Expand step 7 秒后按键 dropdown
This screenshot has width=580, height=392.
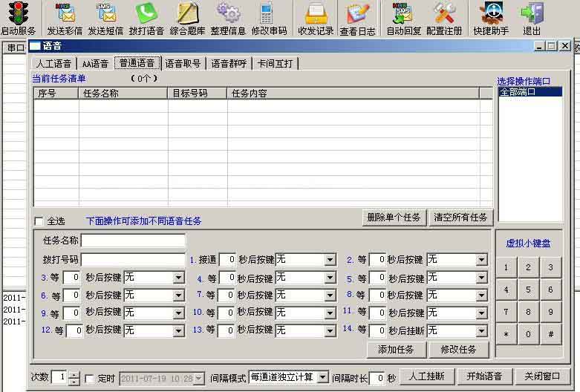tap(330, 295)
